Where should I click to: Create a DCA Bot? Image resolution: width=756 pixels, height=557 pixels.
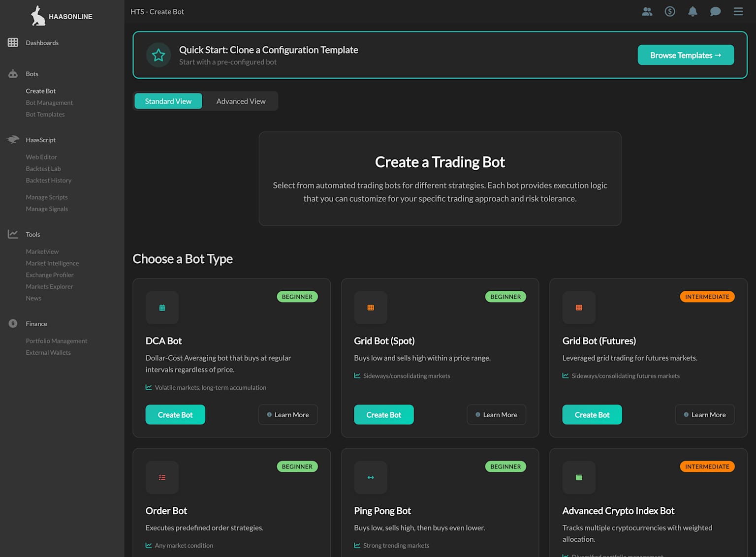click(175, 414)
